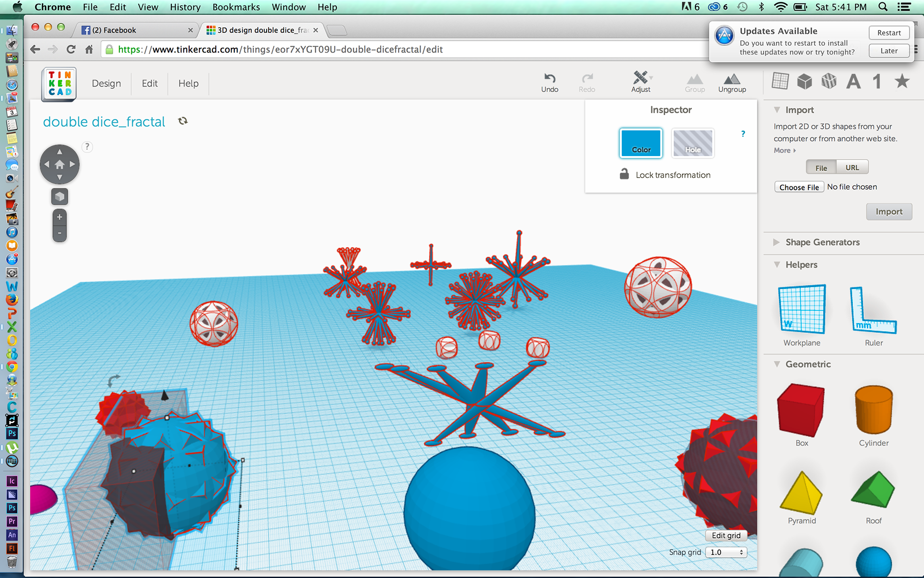Select the large blue sphere in canvas
This screenshot has height=578, width=924.
[x=469, y=508]
